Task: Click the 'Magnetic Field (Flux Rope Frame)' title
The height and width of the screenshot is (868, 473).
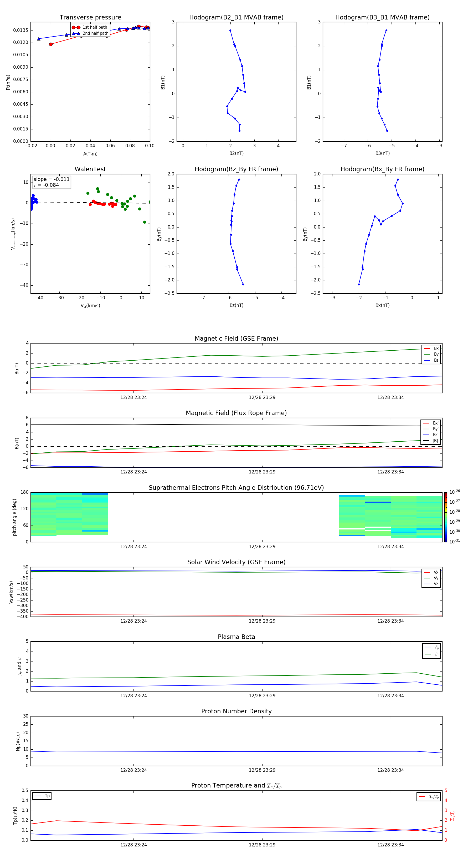Action: [236, 413]
